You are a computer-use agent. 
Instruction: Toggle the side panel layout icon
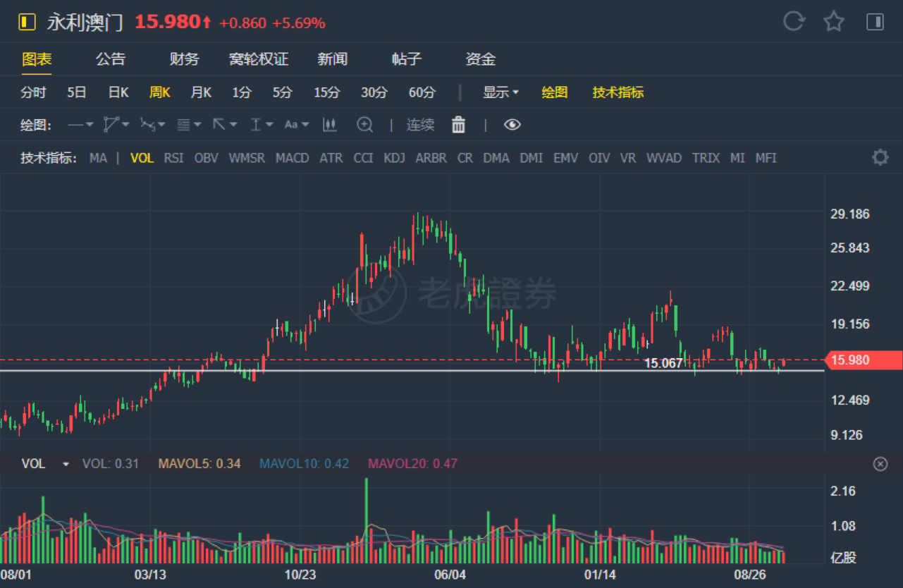point(875,22)
